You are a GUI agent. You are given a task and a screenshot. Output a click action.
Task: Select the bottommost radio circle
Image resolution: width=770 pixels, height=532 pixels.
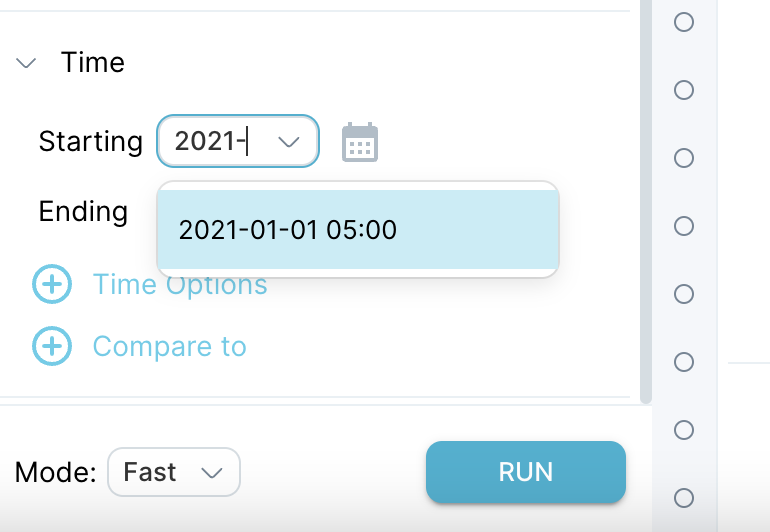tap(684, 498)
